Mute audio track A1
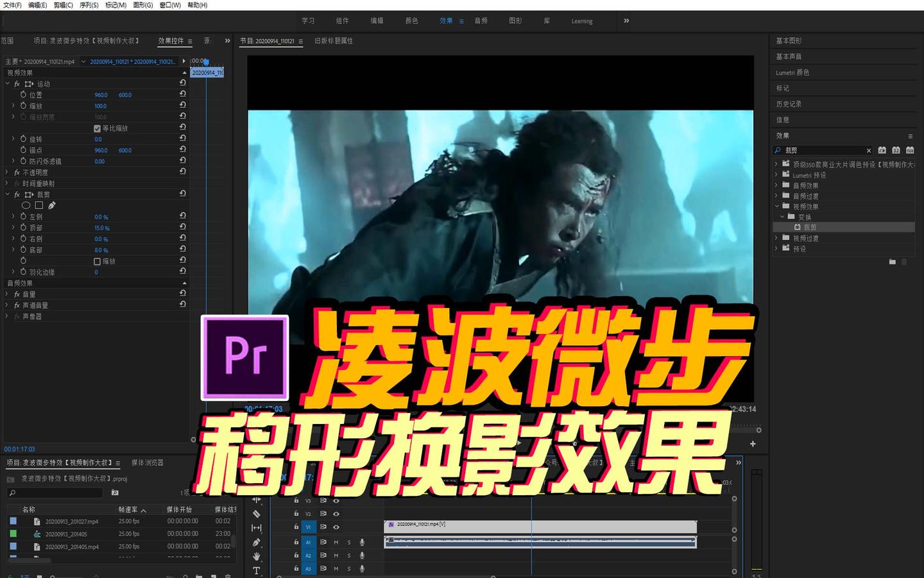 tap(336, 542)
